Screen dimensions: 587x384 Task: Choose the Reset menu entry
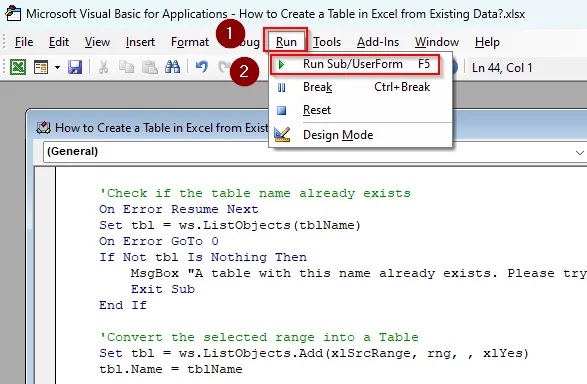point(361,110)
